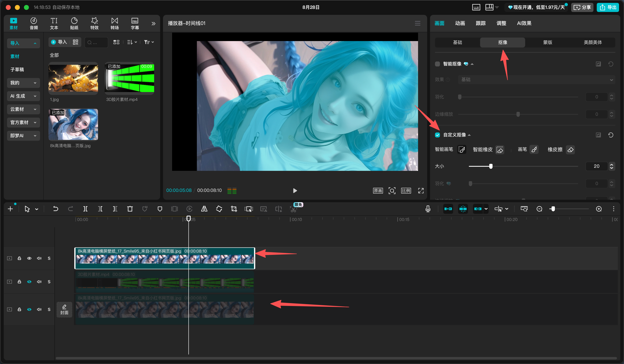Image resolution: width=624 pixels, height=364 pixels.
Task: Open the 转场 transitions panel
Action: 115,24
